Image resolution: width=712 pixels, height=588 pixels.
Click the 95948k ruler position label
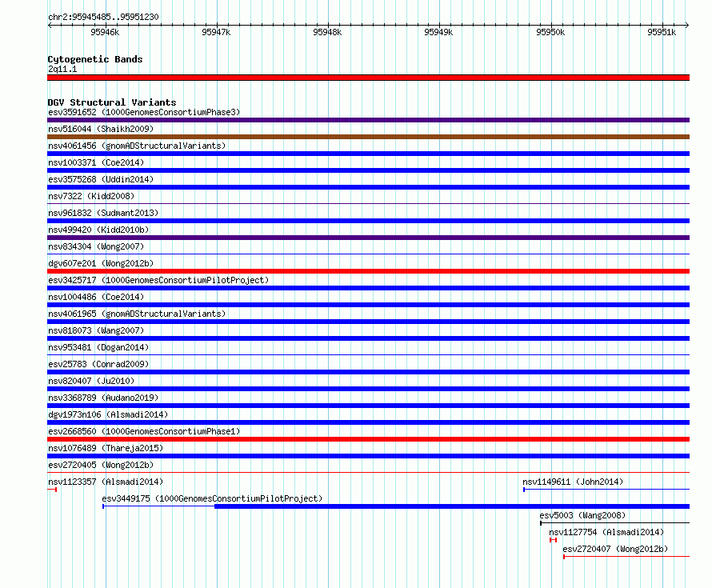[327, 32]
